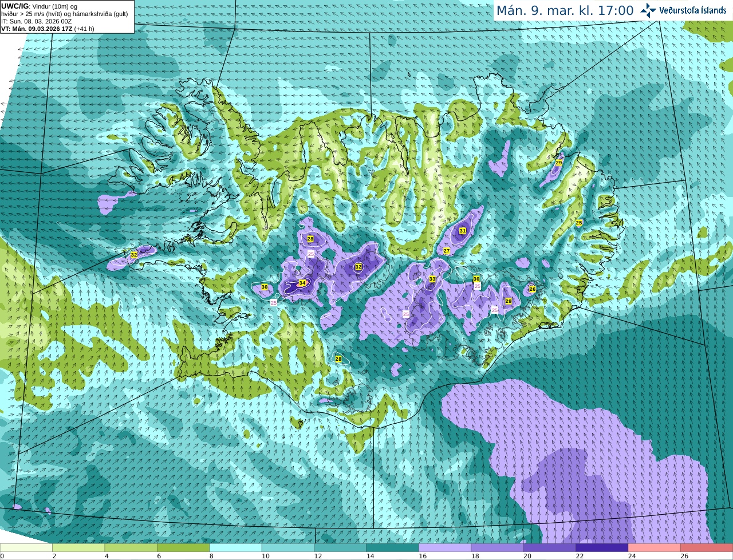Screen dimensions: 733x560
Task: Select the medium purple 18–20 m/s legend swatch
Action: click(x=498, y=547)
